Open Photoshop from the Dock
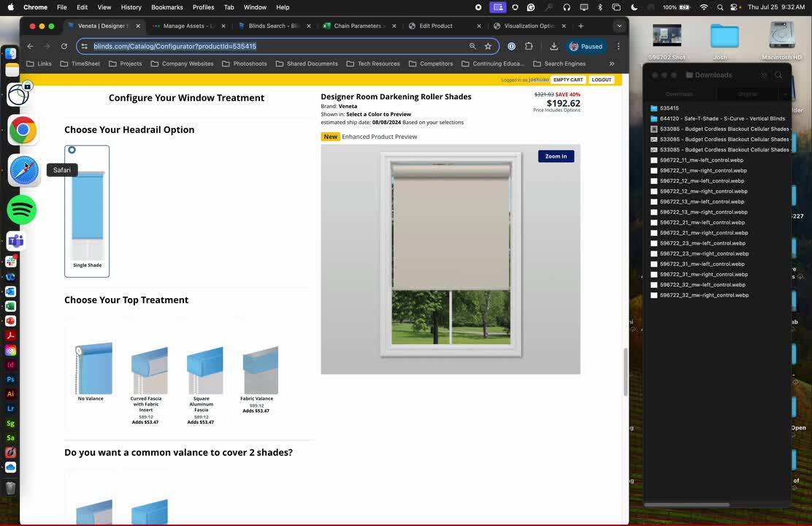The image size is (812, 526). (10, 379)
